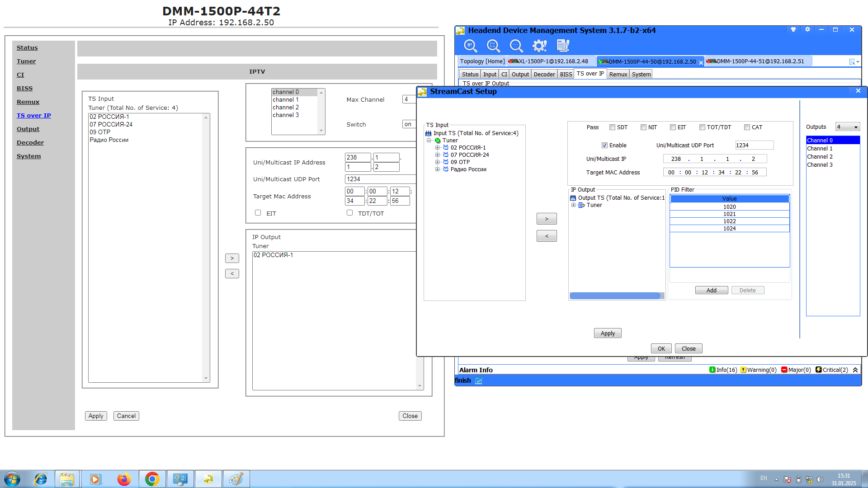
Task: Click the IP search magnifier icon
Action: tap(470, 46)
